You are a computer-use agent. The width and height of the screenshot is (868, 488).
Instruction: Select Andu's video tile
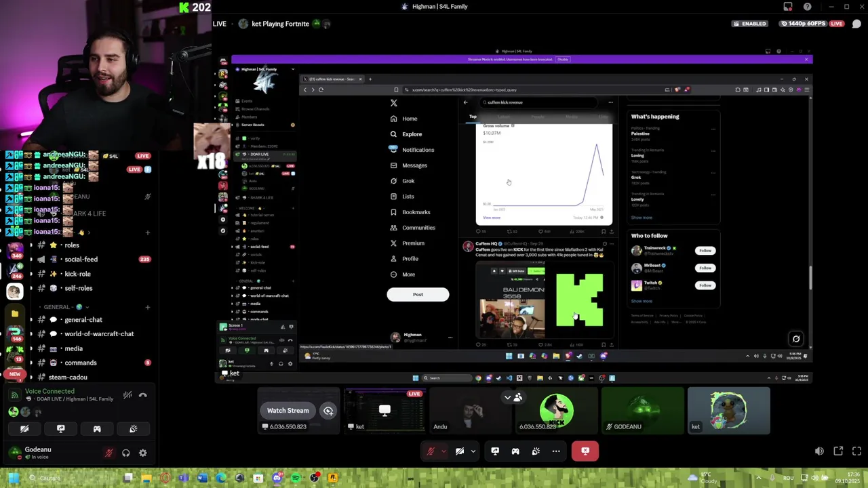tap(471, 411)
